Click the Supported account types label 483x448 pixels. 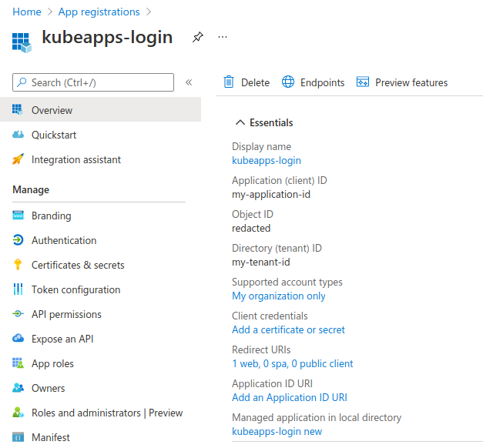(x=287, y=282)
